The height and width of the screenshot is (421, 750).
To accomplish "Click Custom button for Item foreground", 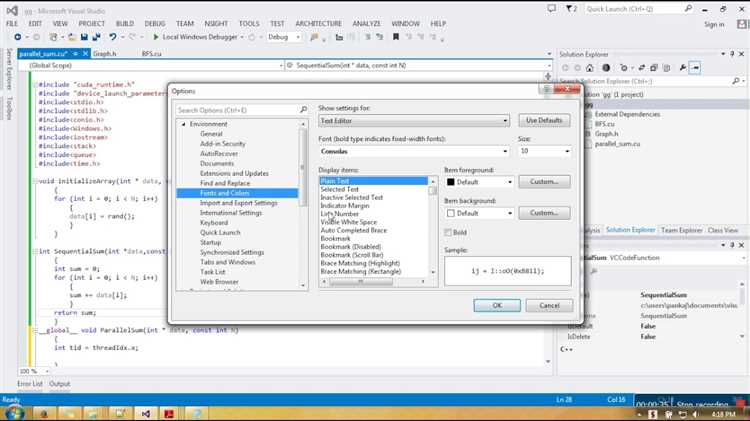I will click(x=544, y=182).
